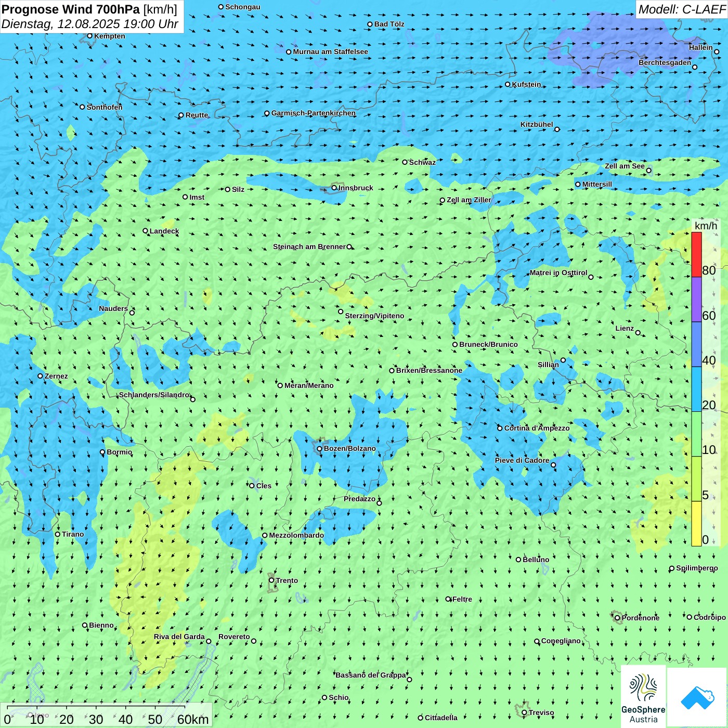
Task: Click the Trento city marker
Action: (x=271, y=580)
